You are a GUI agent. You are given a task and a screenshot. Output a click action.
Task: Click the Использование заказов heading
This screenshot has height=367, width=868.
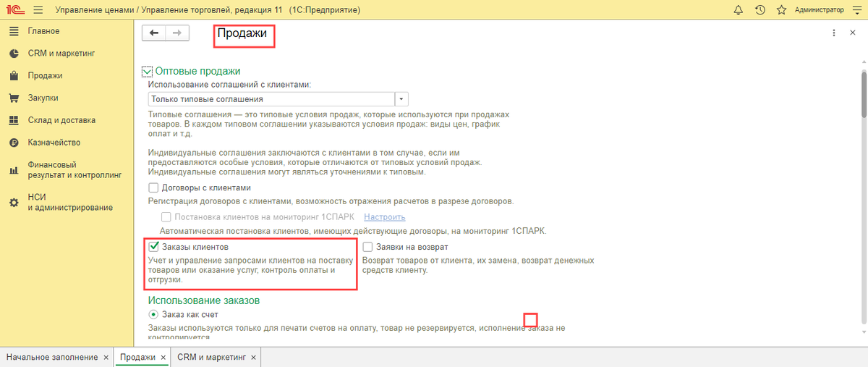point(203,300)
